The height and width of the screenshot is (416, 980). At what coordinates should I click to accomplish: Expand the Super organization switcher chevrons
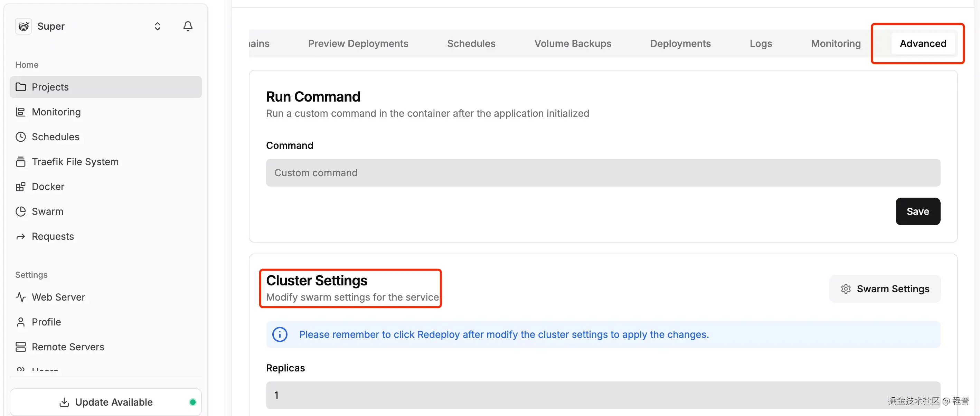pyautogui.click(x=157, y=26)
